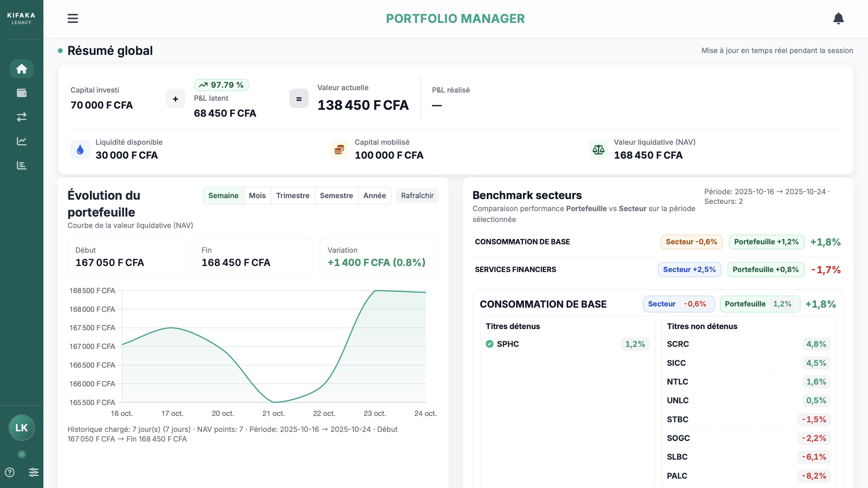Expand the SERVICES FINANCIERS sector row
This screenshot has height=488, width=868.
click(x=515, y=269)
